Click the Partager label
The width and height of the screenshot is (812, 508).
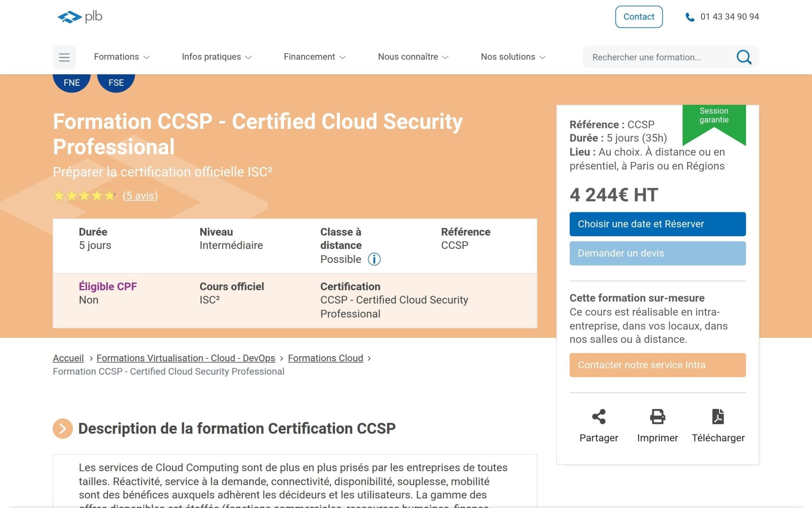(599, 438)
